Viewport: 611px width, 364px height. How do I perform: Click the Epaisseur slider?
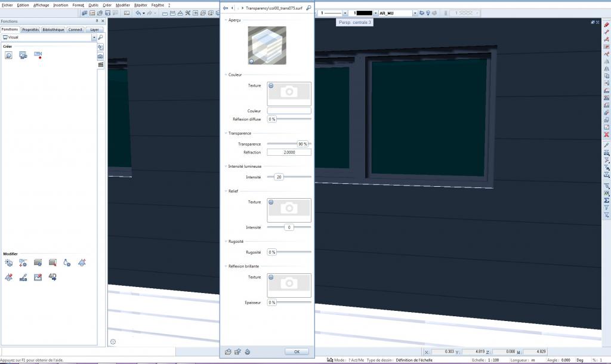tap(289, 303)
